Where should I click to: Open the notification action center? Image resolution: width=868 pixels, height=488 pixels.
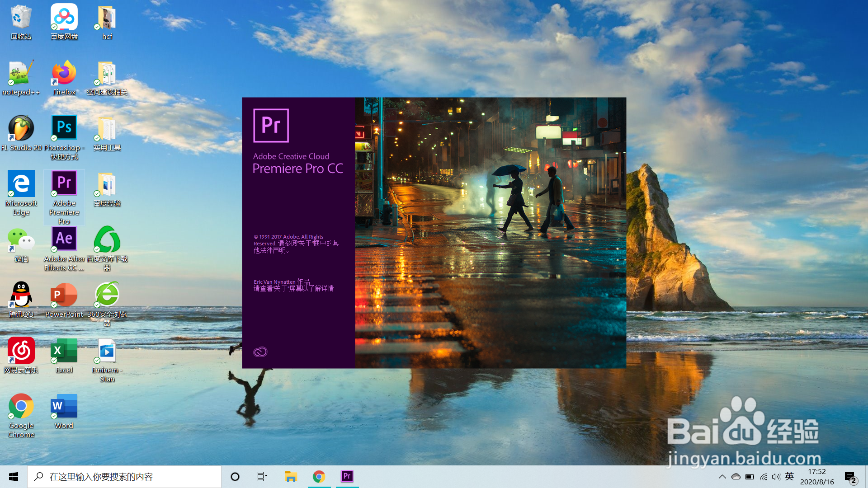pos(850,477)
